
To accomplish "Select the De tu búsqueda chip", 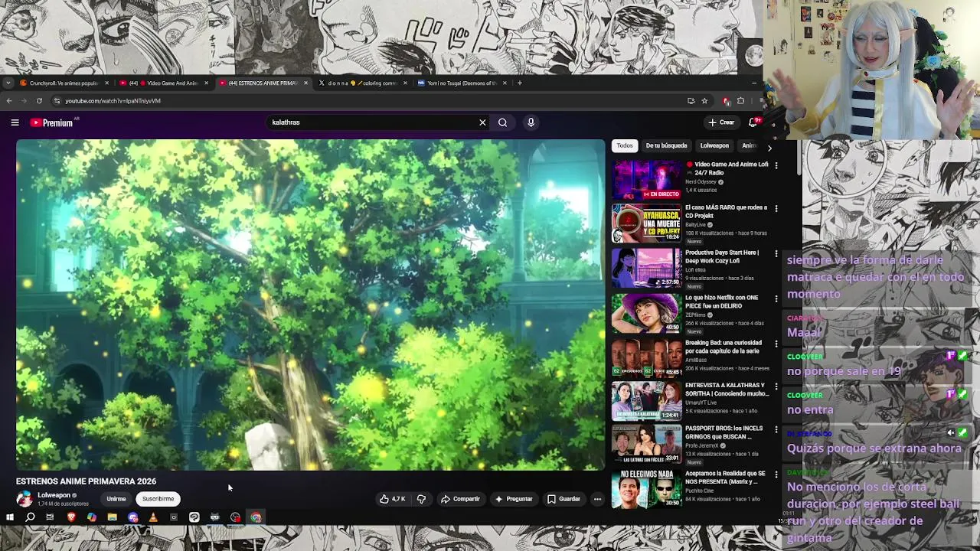I will (x=666, y=145).
